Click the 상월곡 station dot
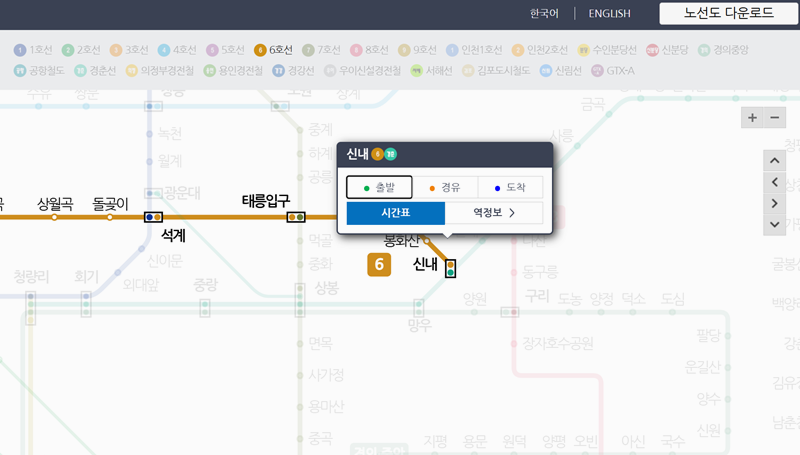 coord(54,217)
